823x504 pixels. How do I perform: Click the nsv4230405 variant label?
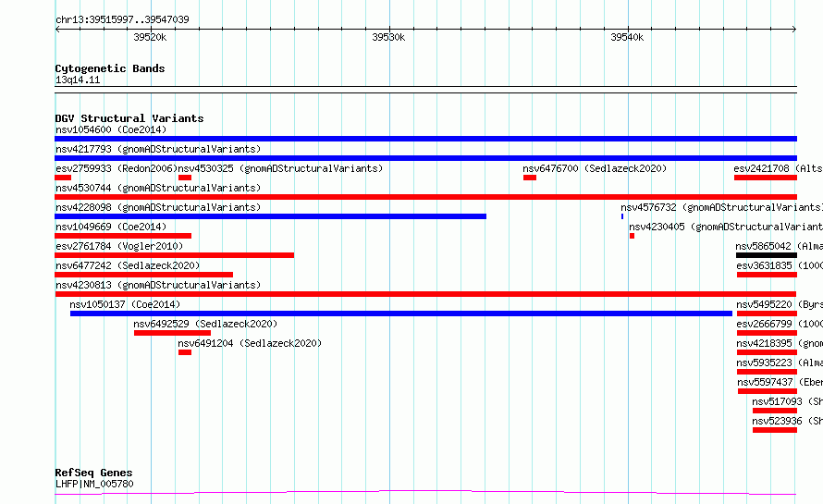[x=726, y=227]
